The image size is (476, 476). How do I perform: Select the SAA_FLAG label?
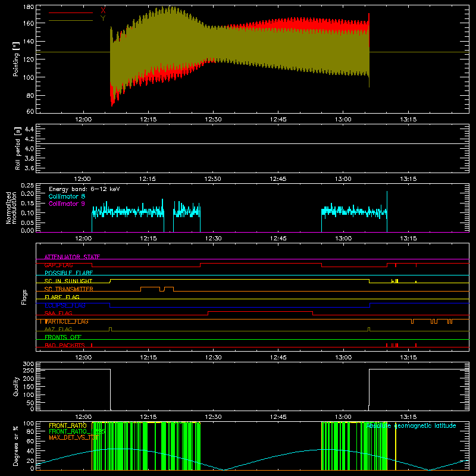pyautogui.click(x=58, y=313)
